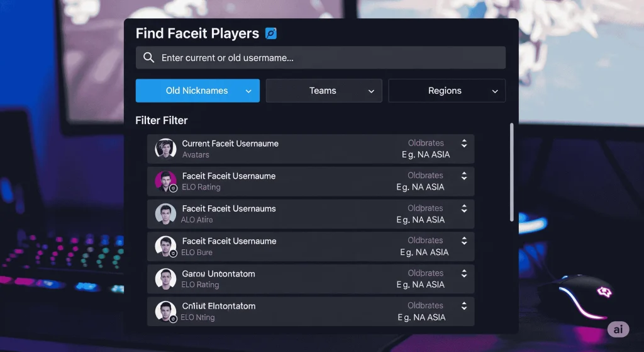Click the search magnifier icon

(148, 57)
